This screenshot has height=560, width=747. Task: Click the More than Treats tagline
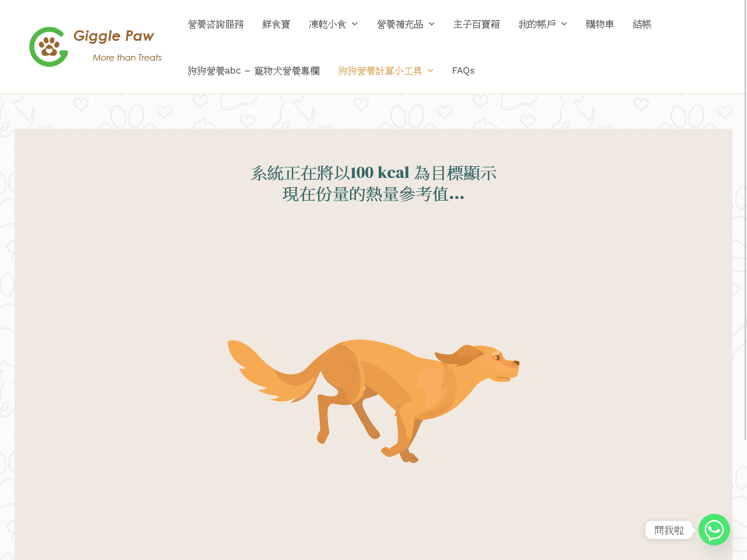[x=127, y=57]
